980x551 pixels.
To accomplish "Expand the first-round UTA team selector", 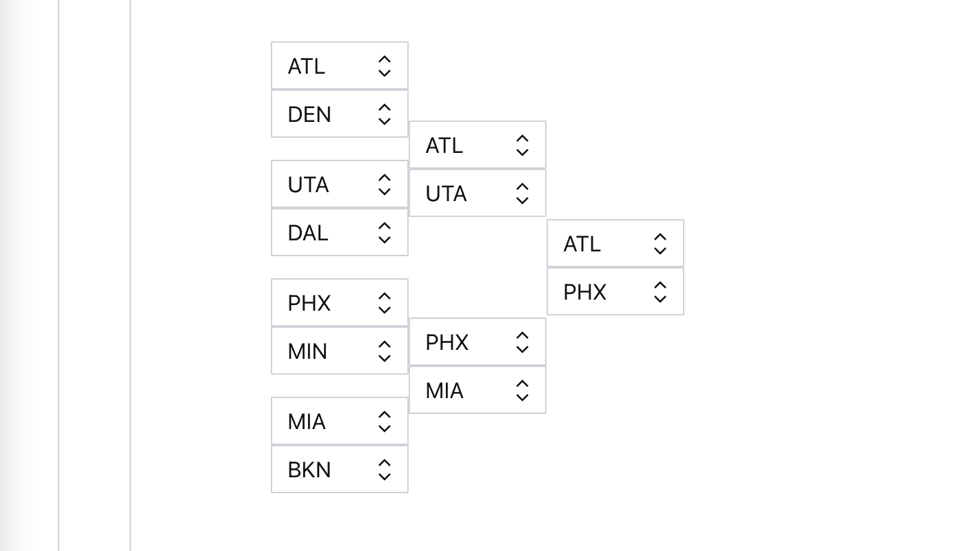I will pos(339,185).
